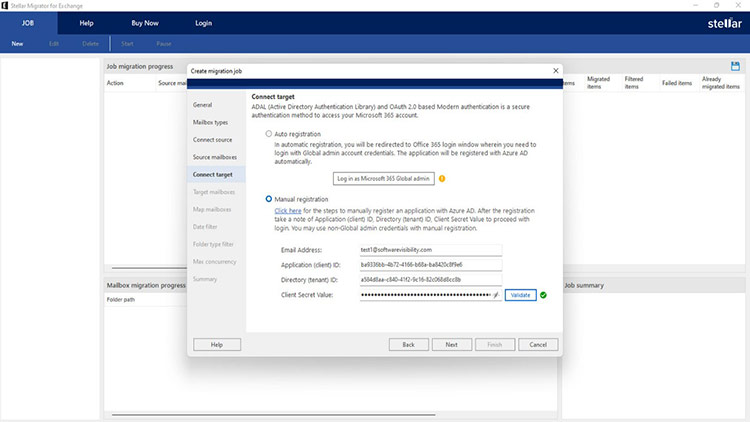Select the Auto registration radio button
Image resolution: width=750 pixels, height=422 pixels.
click(x=269, y=133)
